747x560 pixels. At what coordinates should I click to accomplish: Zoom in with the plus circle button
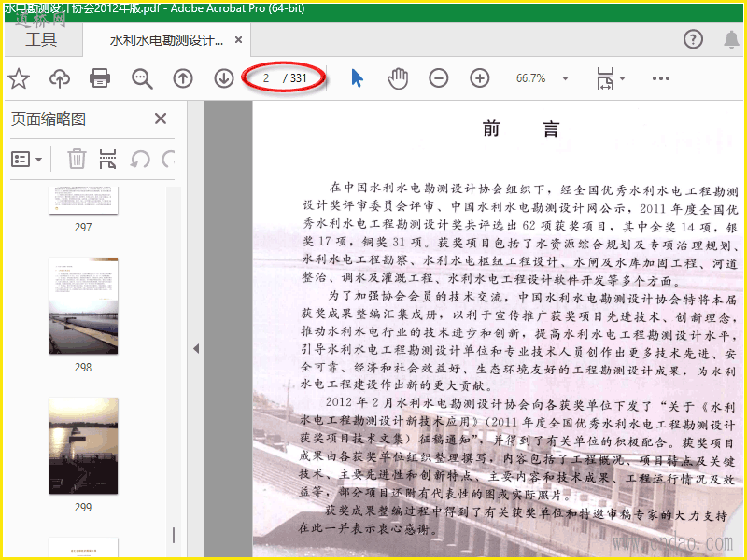coord(479,78)
